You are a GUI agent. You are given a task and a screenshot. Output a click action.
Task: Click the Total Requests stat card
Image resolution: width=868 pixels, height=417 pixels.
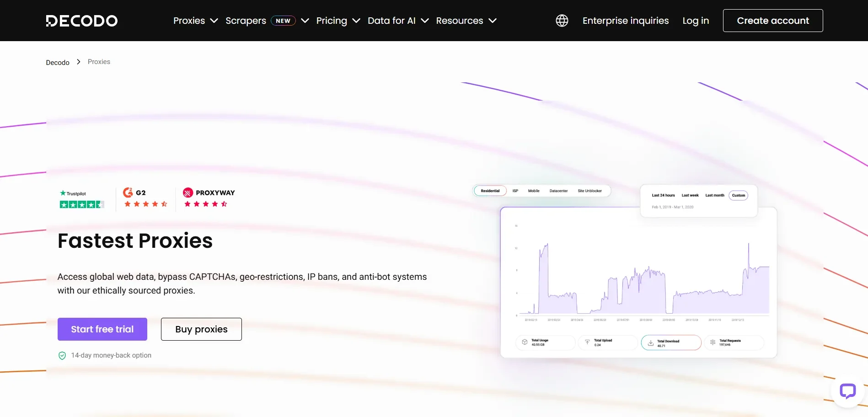734,342
